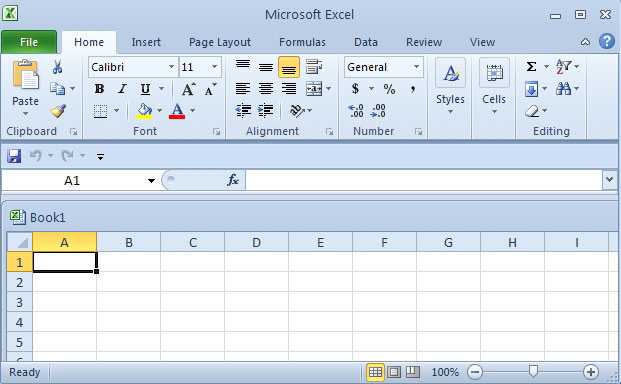The width and height of the screenshot is (621, 384).
Task: Expand the Paste options arrow
Action: pos(25,114)
